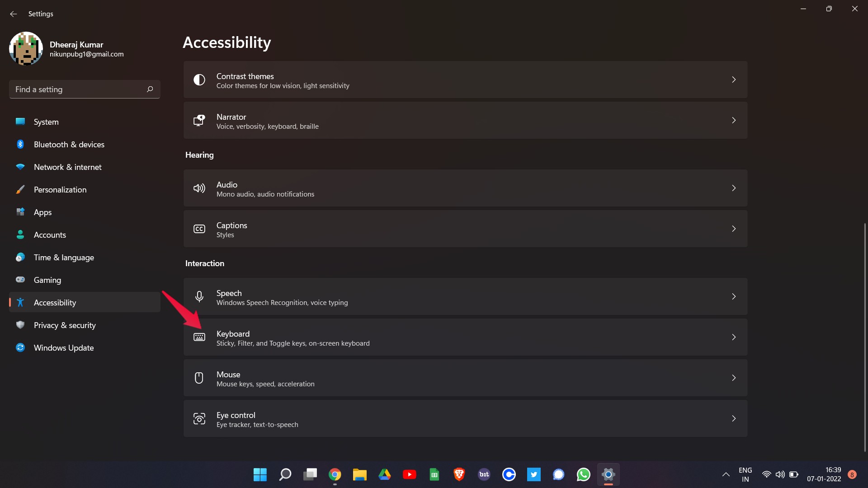Image resolution: width=868 pixels, height=488 pixels.
Task: Expand Mouse settings chevron
Action: (734, 378)
